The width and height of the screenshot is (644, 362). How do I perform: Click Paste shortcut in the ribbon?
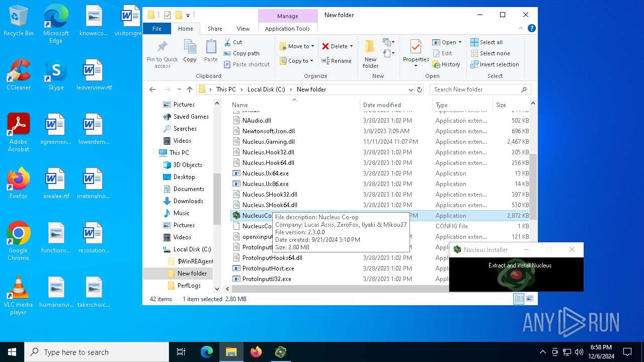point(247,64)
